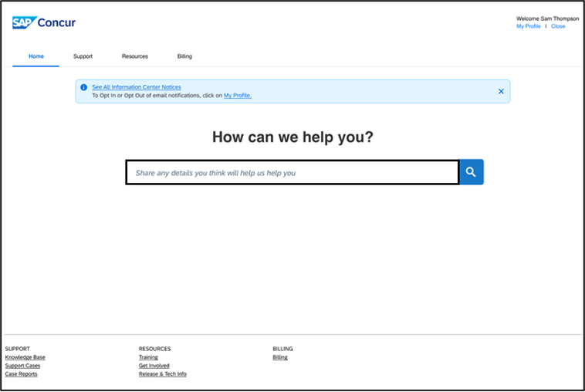The image size is (585, 392).
Task: Focus the help search input field
Action: (x=292, y=172)
